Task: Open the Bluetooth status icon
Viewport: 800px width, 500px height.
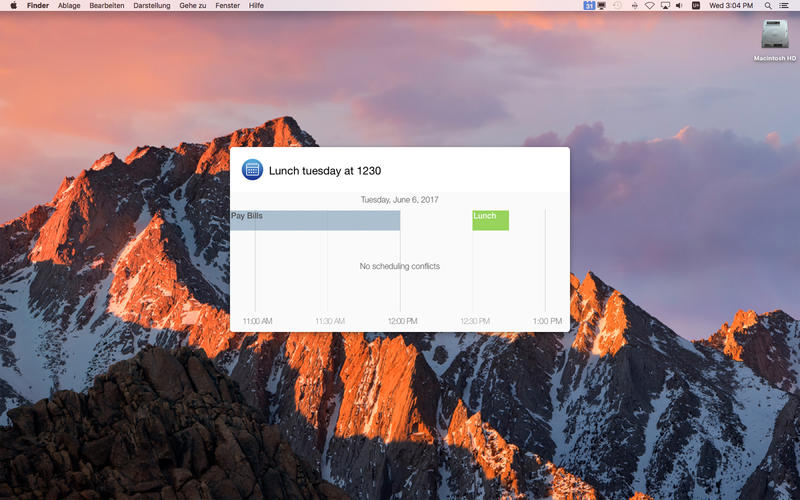Action: (634, 6)
